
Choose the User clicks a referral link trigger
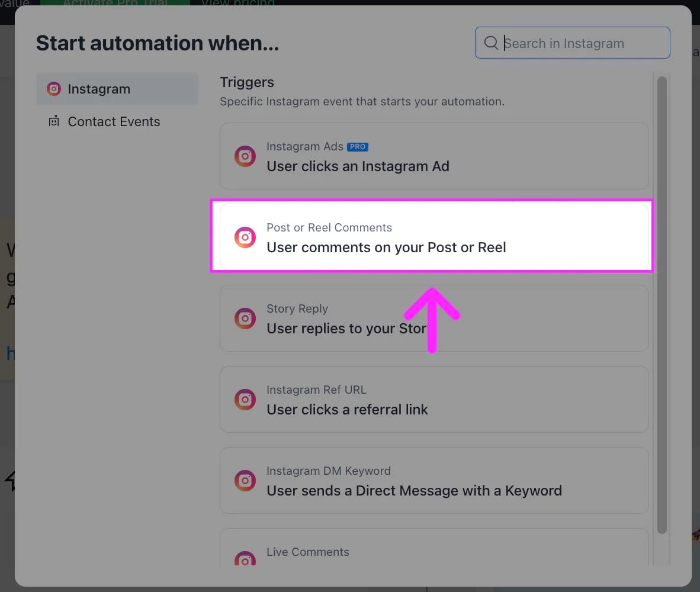click(x=434, y=399)
